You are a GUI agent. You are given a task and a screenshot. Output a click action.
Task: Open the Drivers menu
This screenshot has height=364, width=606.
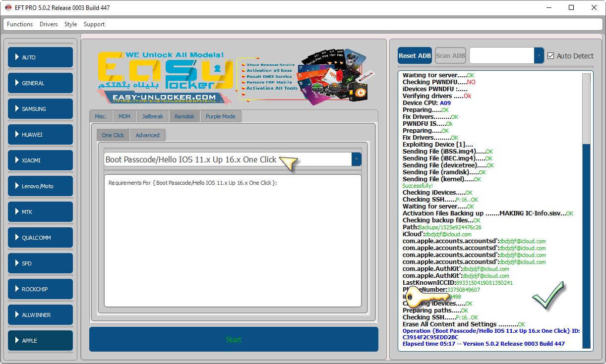coord(49,24)
